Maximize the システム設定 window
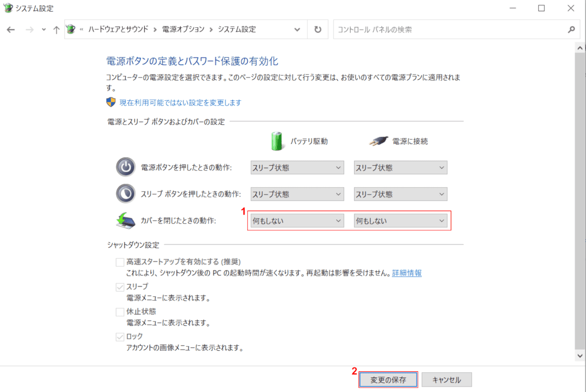The height and width of the screenshot is (392, 586). [x=541, y=8]
